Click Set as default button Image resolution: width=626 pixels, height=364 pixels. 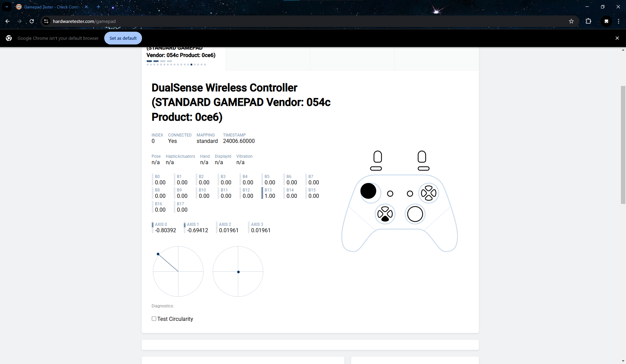pos(123,38)
